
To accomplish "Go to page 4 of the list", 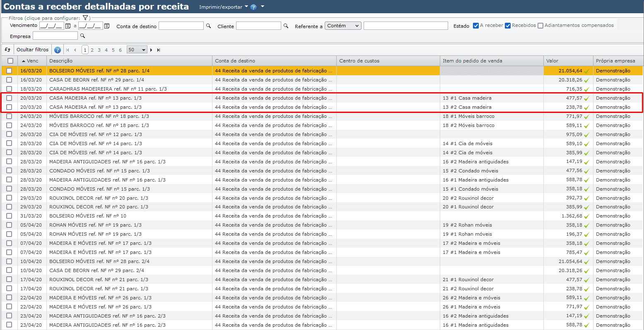I will coord(106,50).
